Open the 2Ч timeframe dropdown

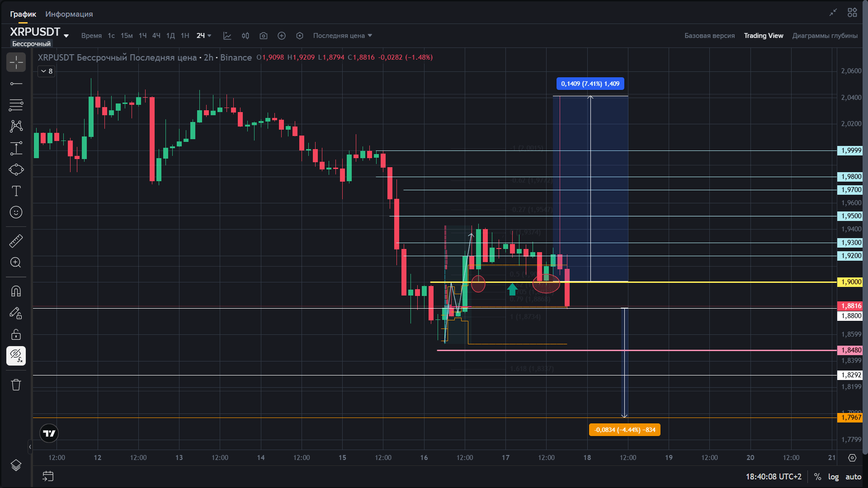point(204,36)
